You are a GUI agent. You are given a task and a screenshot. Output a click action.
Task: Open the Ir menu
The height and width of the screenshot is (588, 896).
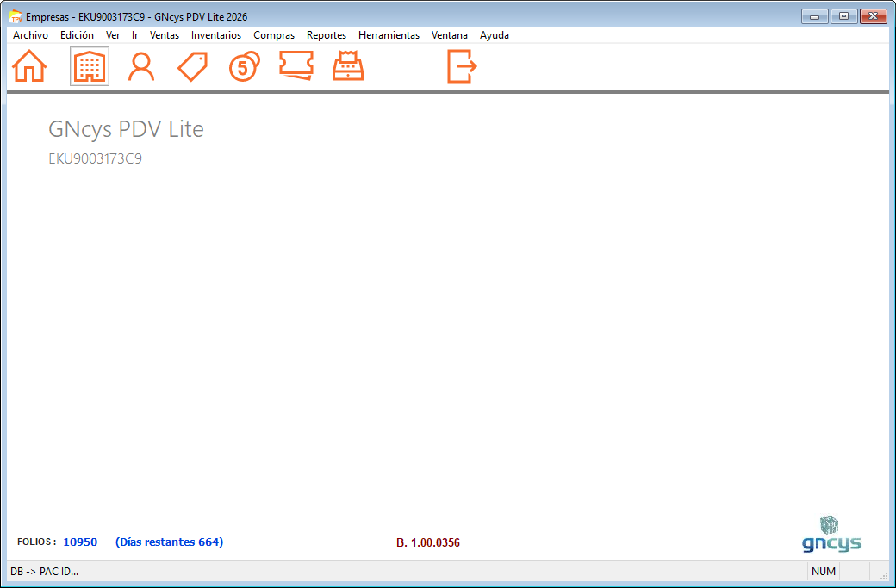[x=135, y=35]
